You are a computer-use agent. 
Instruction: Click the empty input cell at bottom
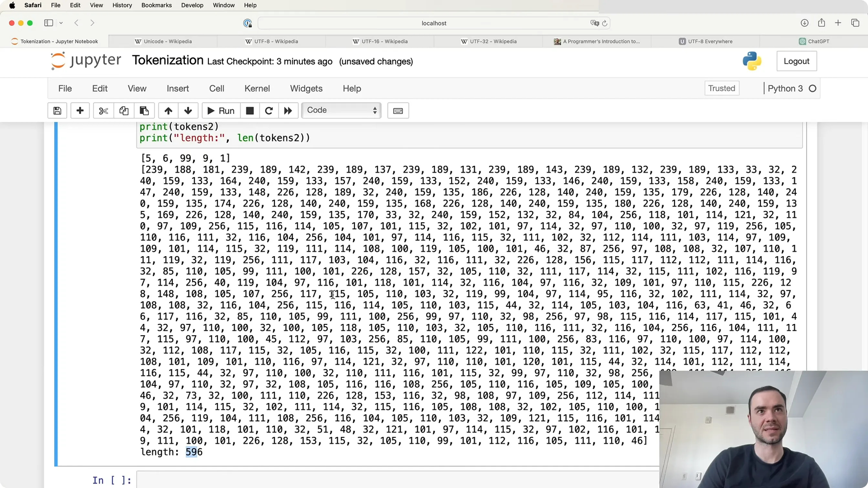click(398, 480)
